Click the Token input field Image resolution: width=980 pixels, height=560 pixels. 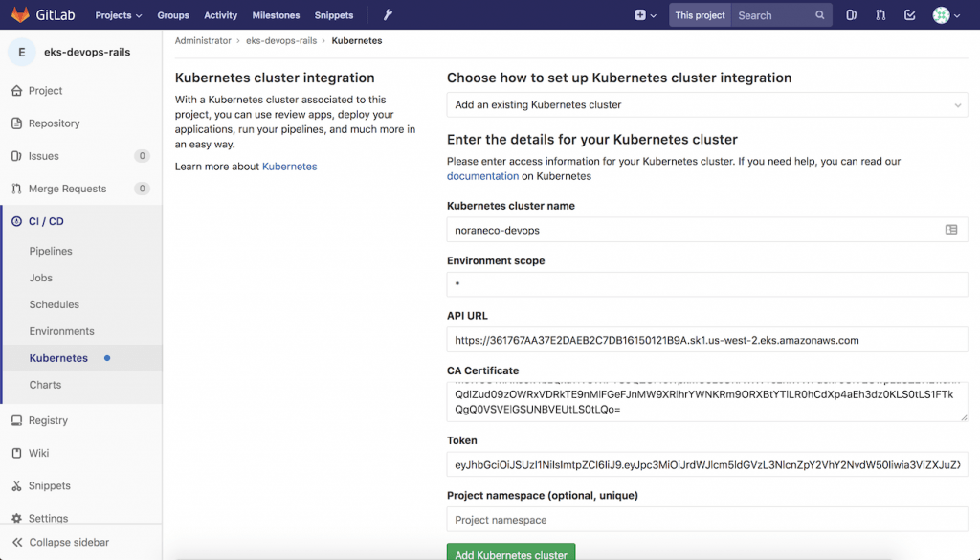(707, 465)
